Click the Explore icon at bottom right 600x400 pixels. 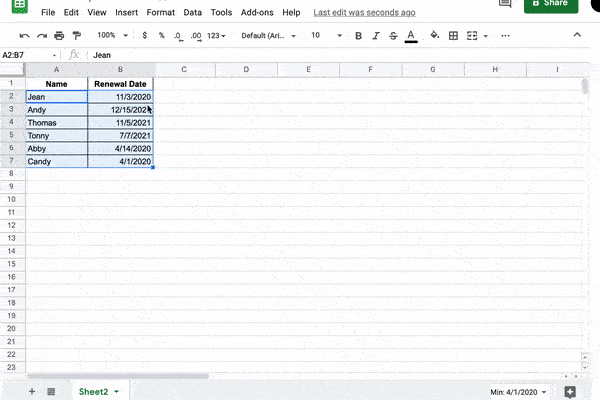tap(570, 391)
